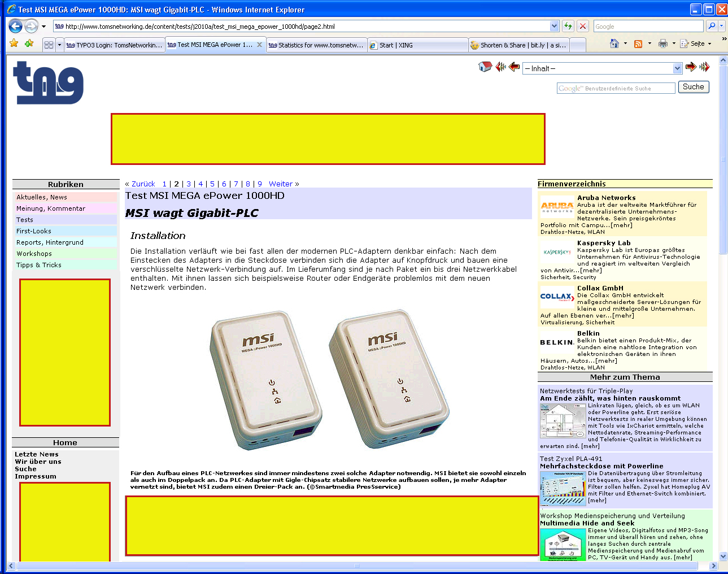Screen dimensions: 728x574
Task: Click the red Stop loading icon
Action: [583, 26]
